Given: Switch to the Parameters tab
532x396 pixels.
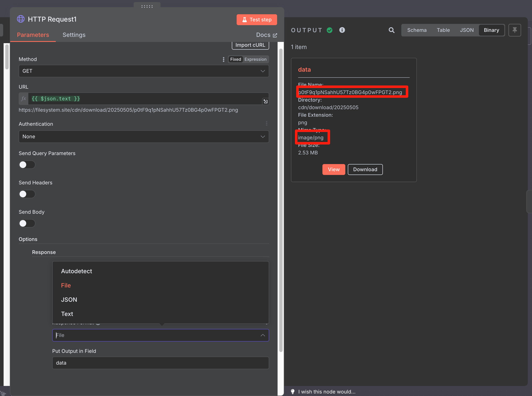Looking at the screenshot, I should (33, 35).
